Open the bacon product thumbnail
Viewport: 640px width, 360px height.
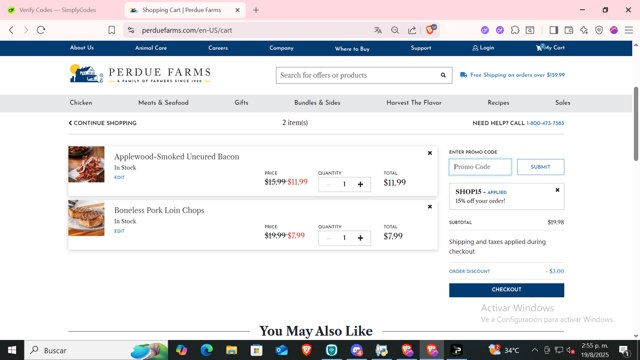[86, 164]
